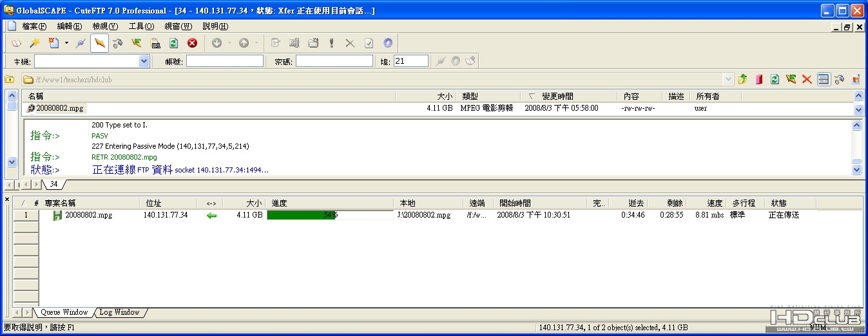The height and width of the screenshot is (336, 868).
Task: Go up one folder using green arrow
Action: pyautogui.click(x=743, y=79)
